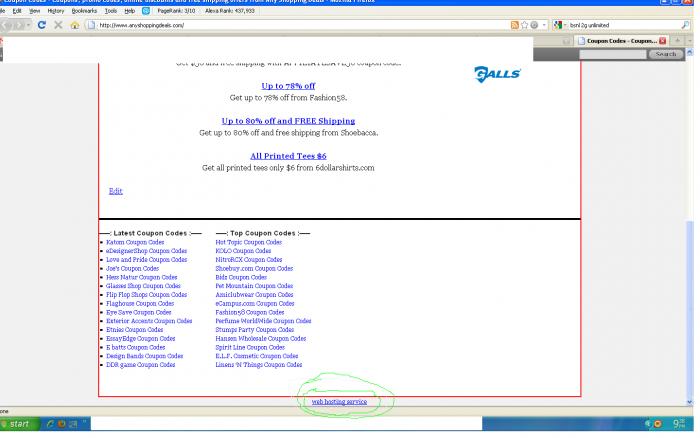Close the Coupon Codes tab
The image size is (700, 438).
(x=662, y=41)
